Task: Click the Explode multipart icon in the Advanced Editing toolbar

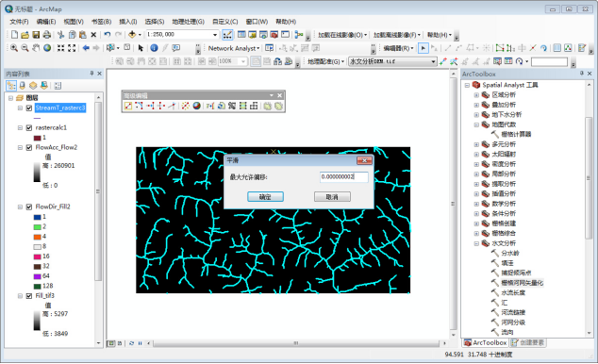Action: click(185, 106)
